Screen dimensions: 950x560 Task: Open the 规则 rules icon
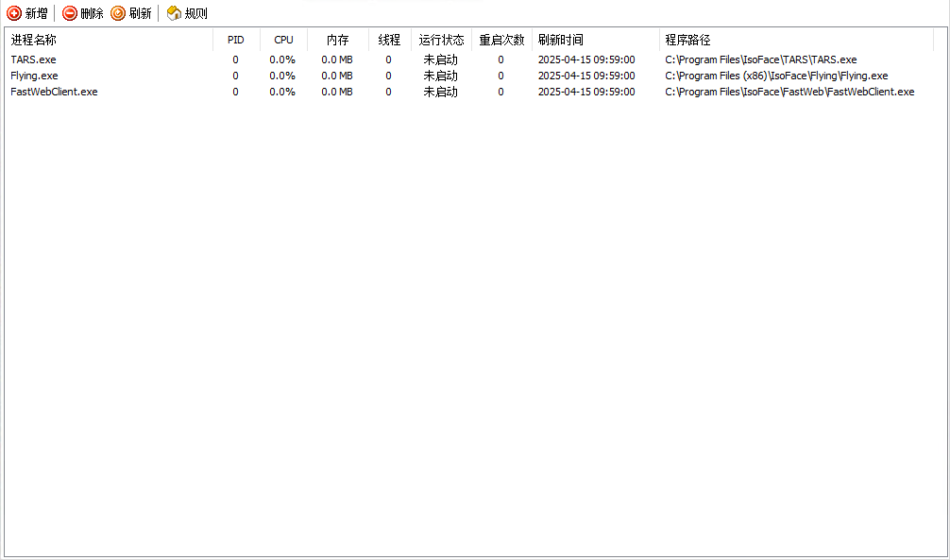point(174,13)
